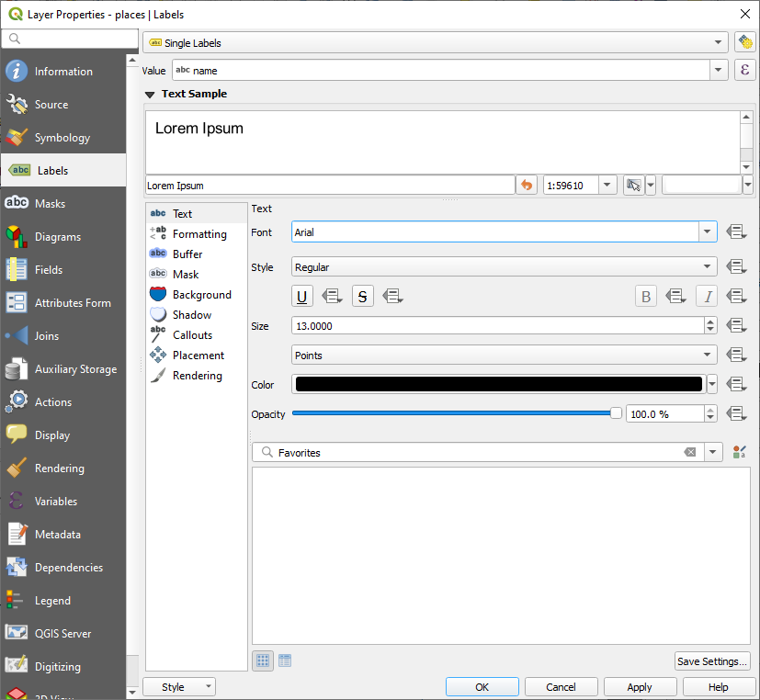
Task: Switch styles panel to icon view
Action: [x=263, y=660]
